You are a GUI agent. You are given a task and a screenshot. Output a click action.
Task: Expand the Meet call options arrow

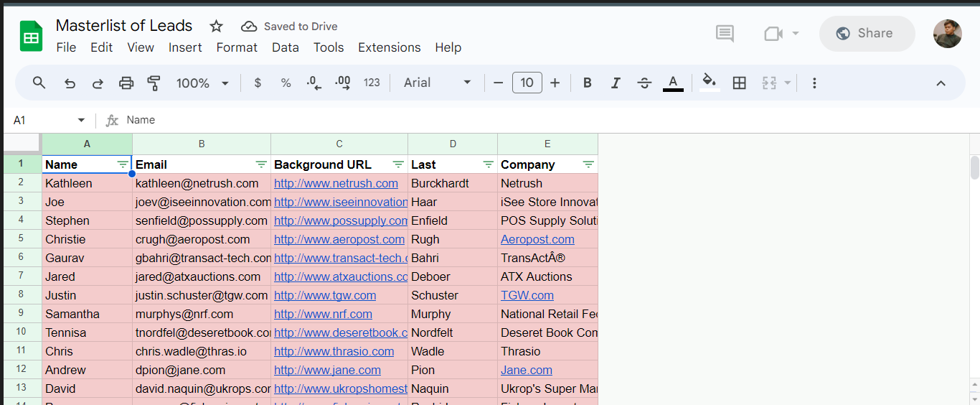click(796, 33)
